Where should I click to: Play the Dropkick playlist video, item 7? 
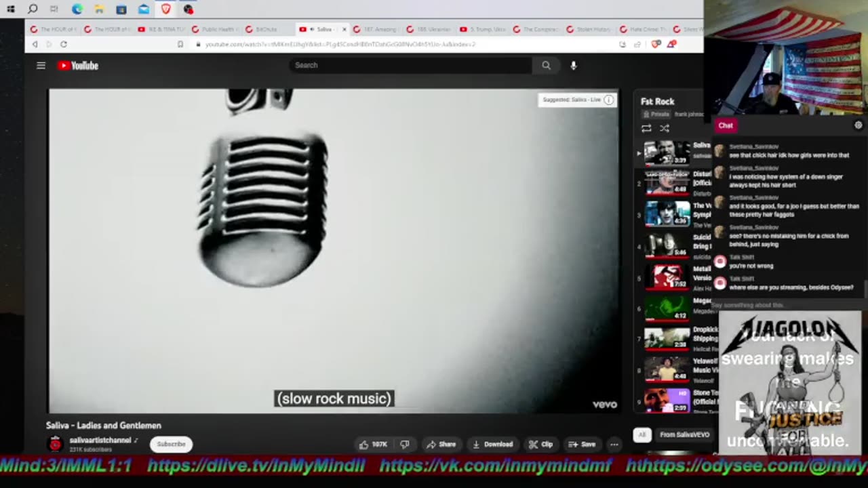667,338
